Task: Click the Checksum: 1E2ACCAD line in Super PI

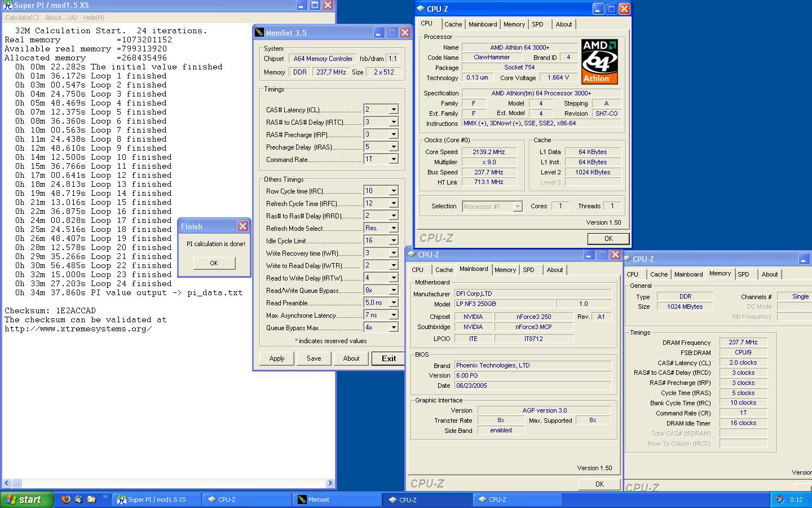Action: [50, 310]
